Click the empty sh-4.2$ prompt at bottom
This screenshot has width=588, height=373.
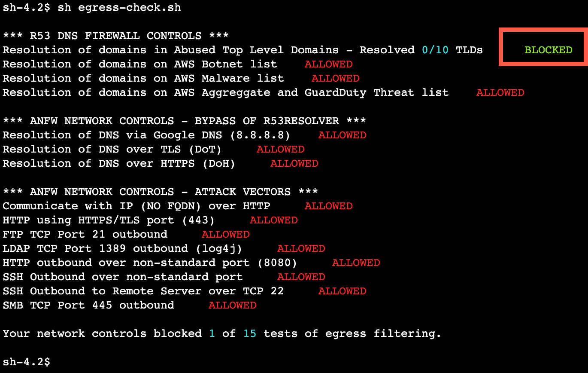[26, 362]
